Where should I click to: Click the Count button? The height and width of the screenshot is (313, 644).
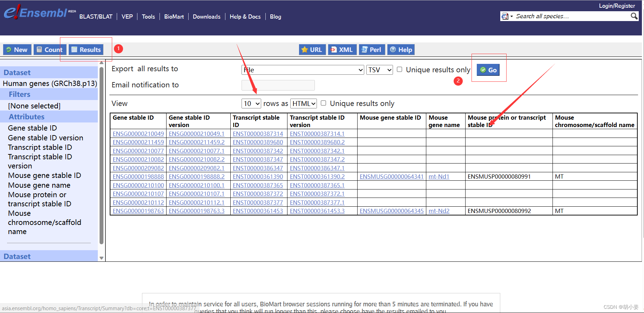(50, 50)
